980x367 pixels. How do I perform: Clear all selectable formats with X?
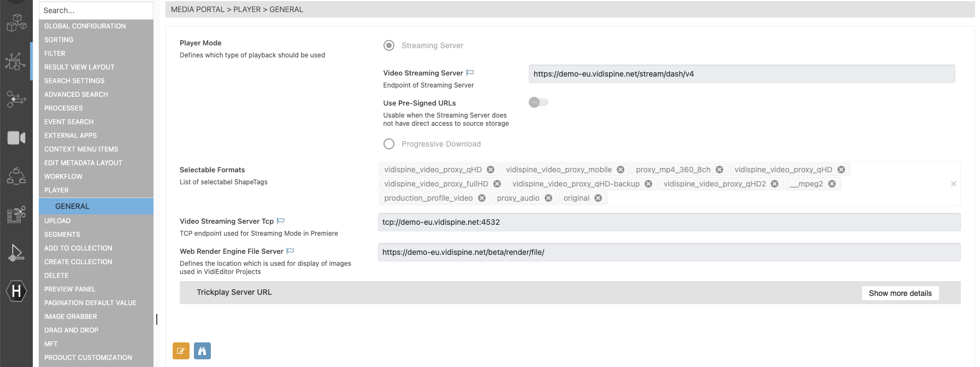coord(953,184)
